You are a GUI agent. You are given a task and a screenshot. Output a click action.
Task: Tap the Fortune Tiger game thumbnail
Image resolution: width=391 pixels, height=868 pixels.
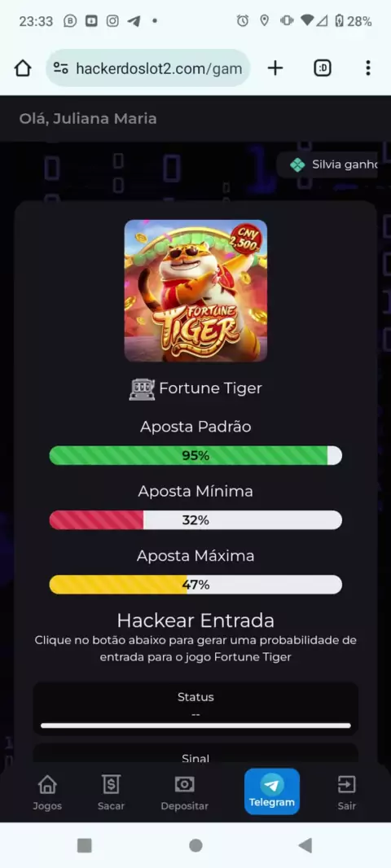pos(195,291)
